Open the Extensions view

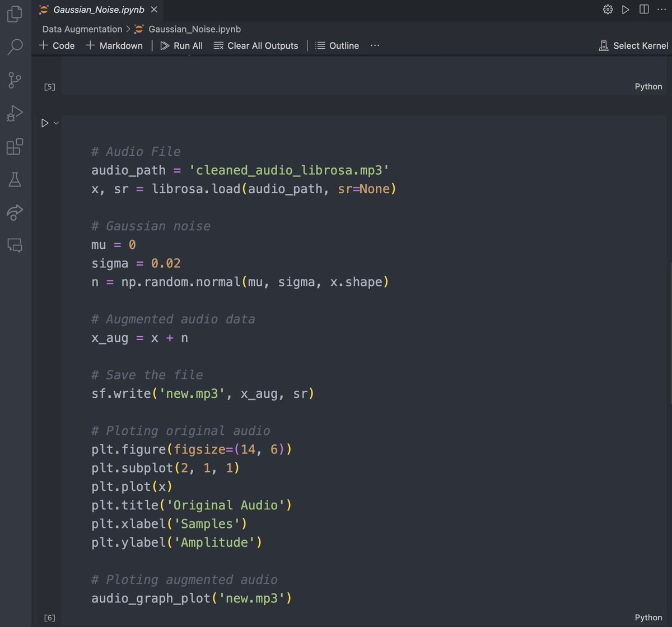coord(15,147)
